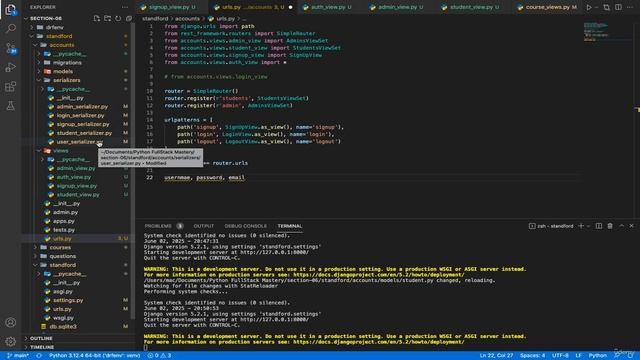Viewport: 640px width, 360px height.
Task: Open student_serializer.py in Explorer
Action: point(84,133)
